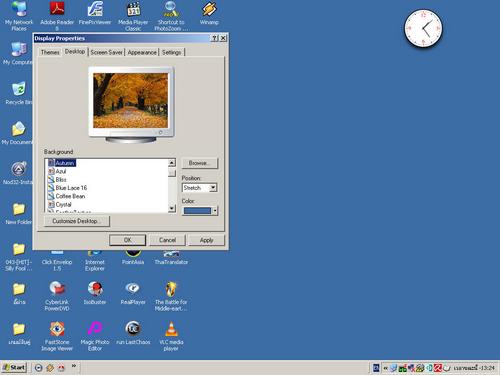Switch to the Themes tab
500x375 pixels.
(50, 52)
